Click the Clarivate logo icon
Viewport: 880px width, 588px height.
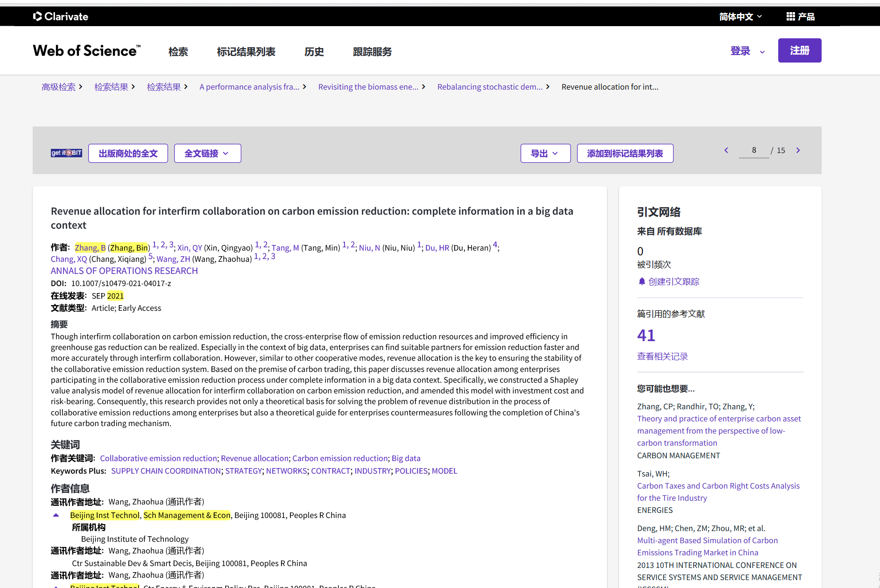tap(37, 16)
